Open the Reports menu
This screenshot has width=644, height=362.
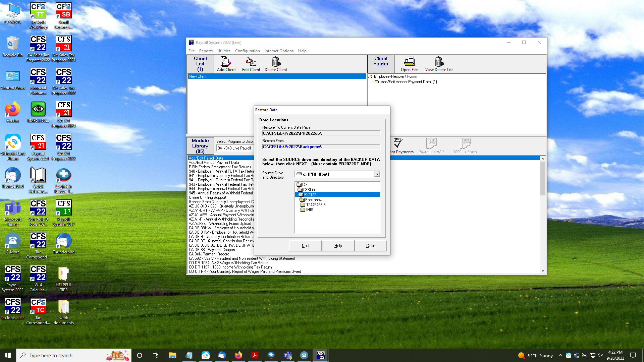(x=206, y=51)
